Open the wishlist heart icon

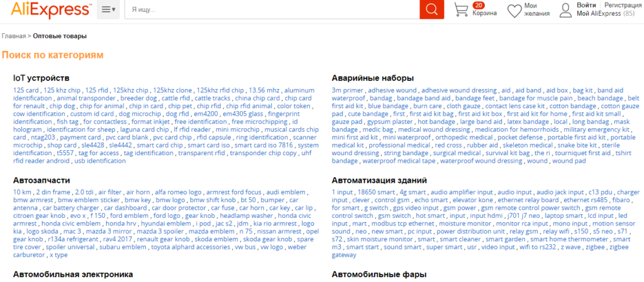(x=514, y=11)
